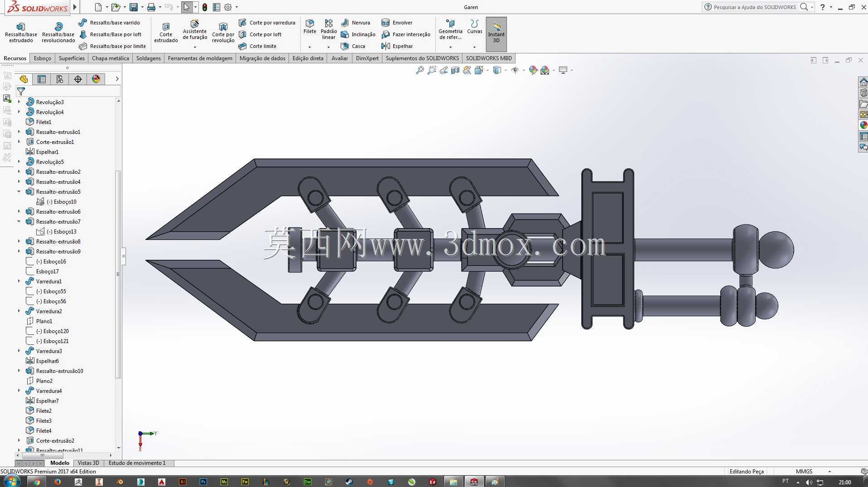Switch to the Avaliar tab
The width and height of the screenshot is (868, 487).
click(x=340, y=58)
